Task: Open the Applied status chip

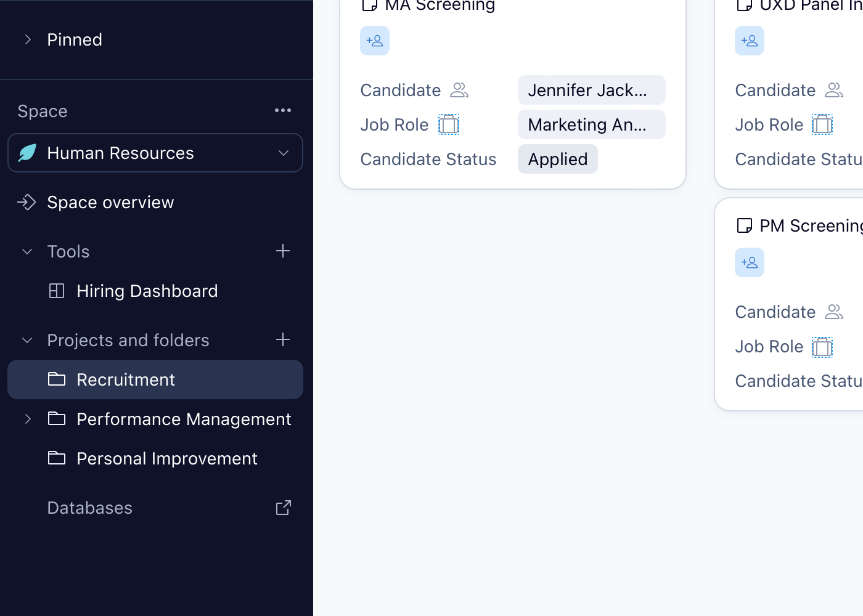Action: point(558,159)
